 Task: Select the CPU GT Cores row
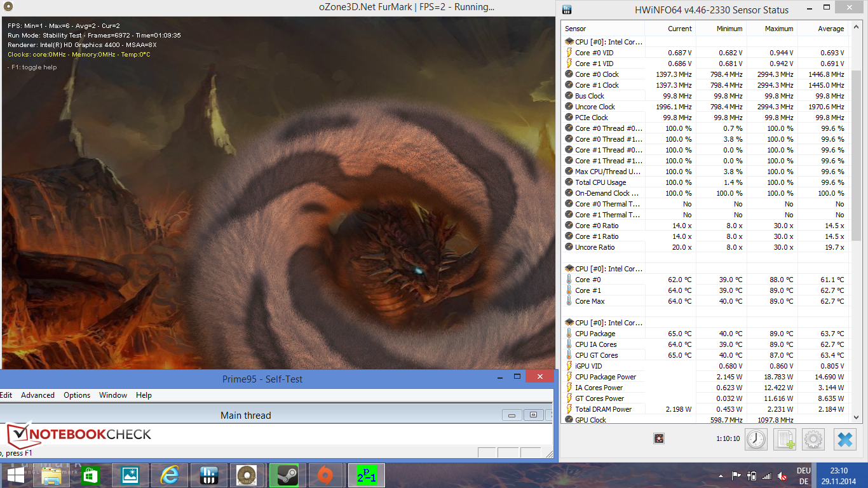pyautogui.click(x=705, y=355)
